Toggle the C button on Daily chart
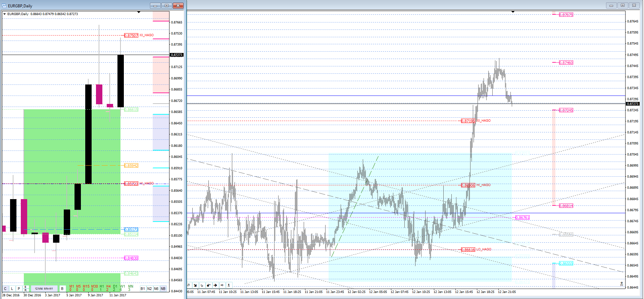The width and height of the screenshot is (644, 299). (5, 289)
